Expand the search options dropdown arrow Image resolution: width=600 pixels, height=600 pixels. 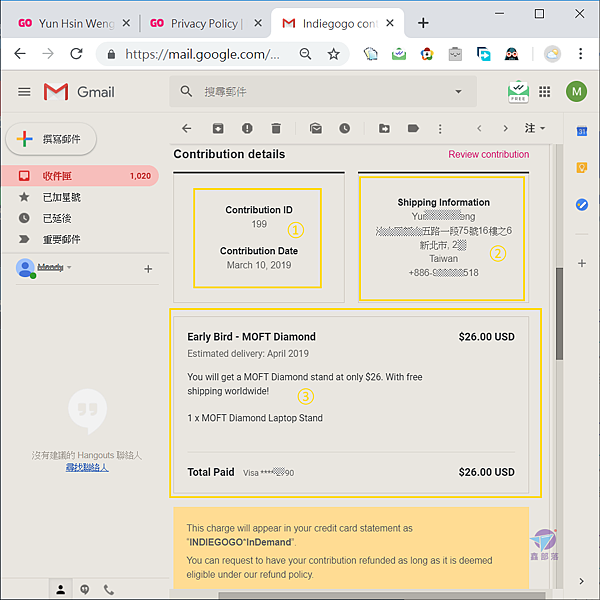458,92
